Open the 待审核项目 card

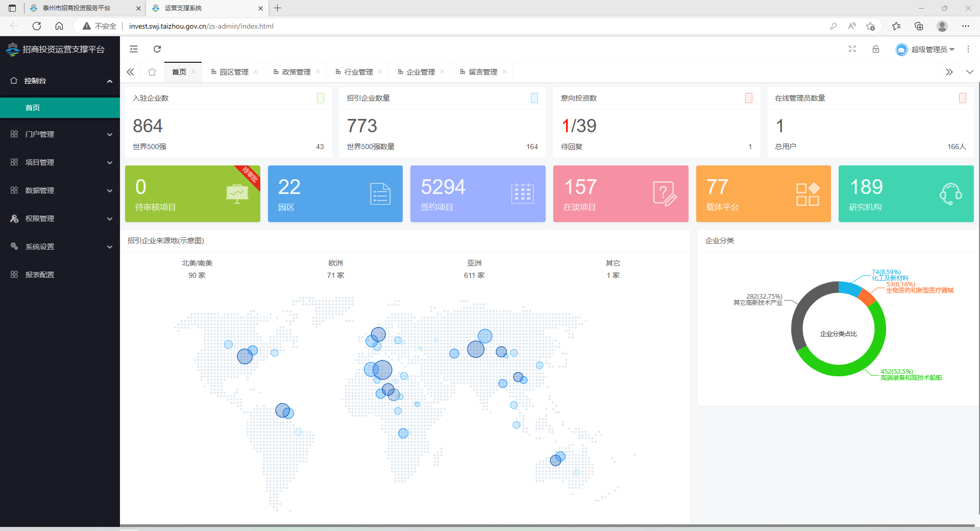(192, 194)
